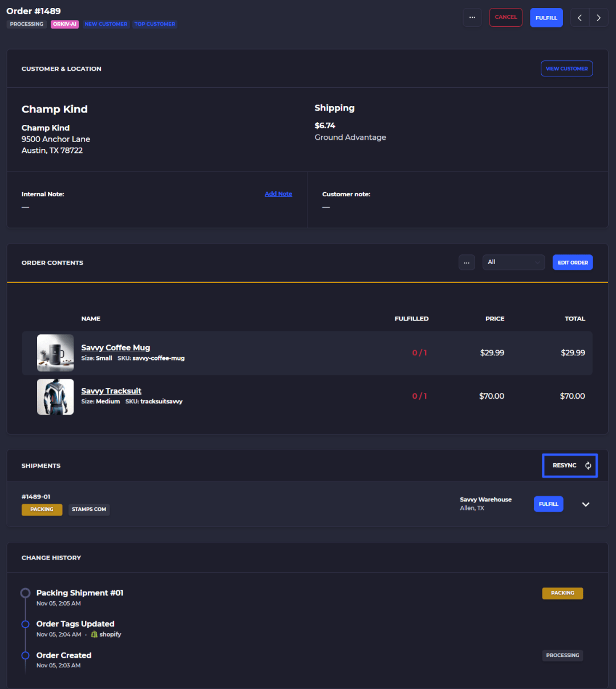Viewport: 616px width, 689px height.
Task: Go to next order arrow
Action: tap(598, 18)
